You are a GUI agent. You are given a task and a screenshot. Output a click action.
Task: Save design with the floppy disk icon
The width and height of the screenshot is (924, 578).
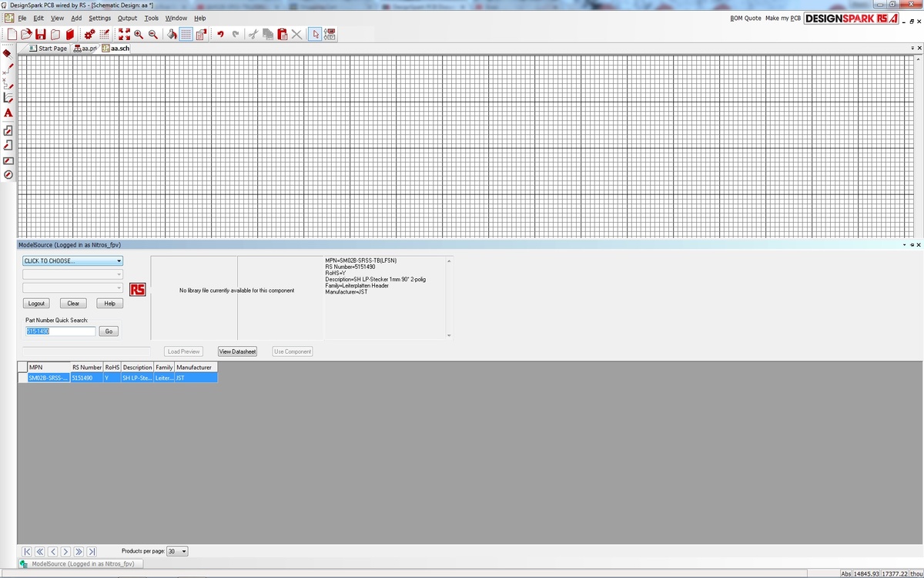(41, 34)
